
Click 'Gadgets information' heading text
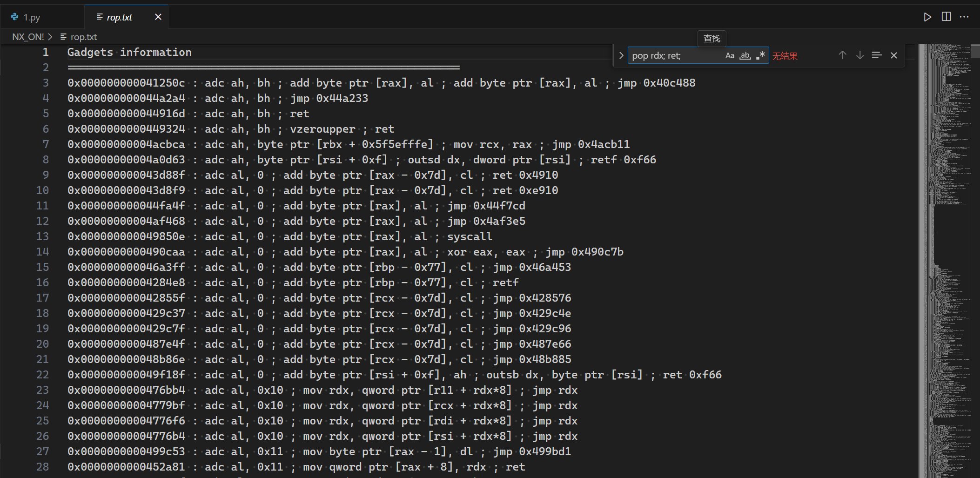[129, 52]
